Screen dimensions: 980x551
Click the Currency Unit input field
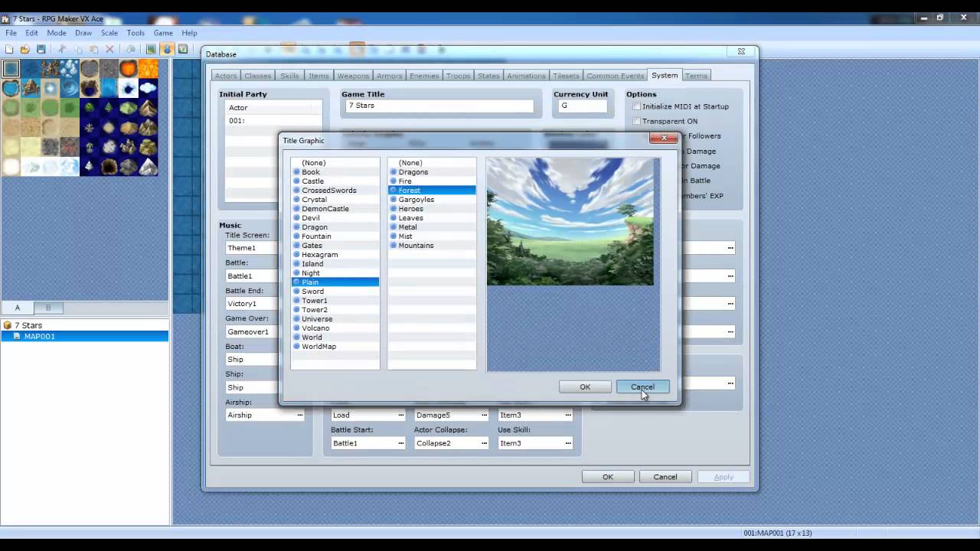point(583,106)
